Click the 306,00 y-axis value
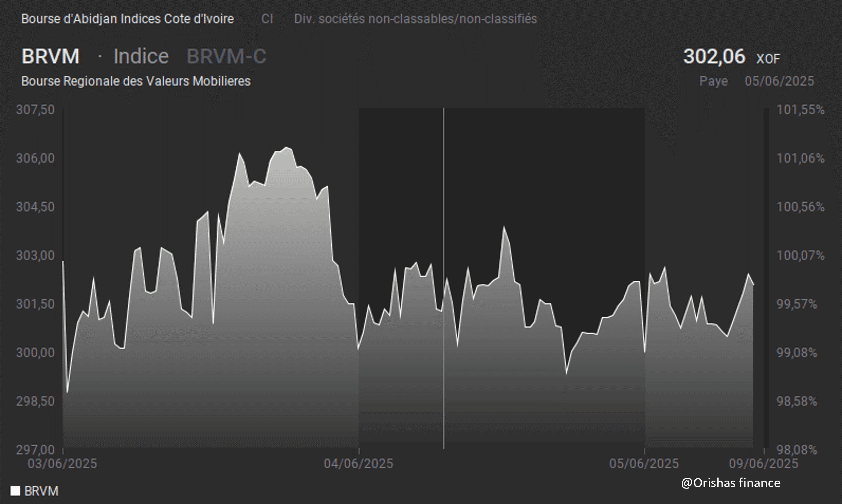 [35, 158]
